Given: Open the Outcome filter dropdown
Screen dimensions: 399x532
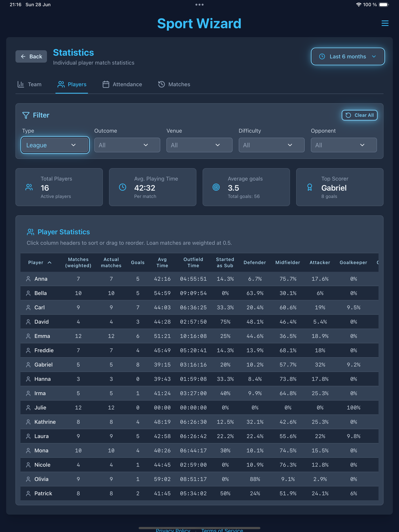Looking at the screenshot, I should [x=127, y=145].
